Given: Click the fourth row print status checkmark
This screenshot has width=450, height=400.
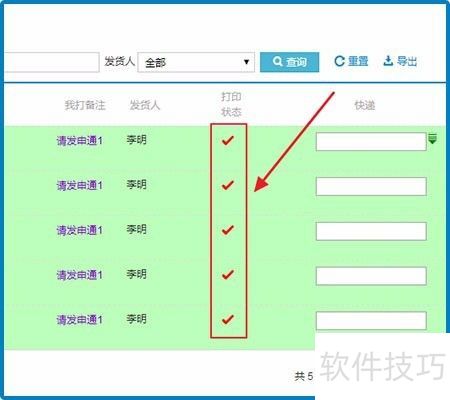Looking at the screenshot, I should pos(228,275).
